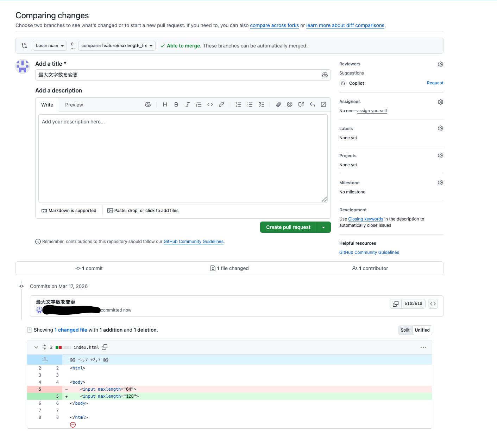Screen dimensions: 497x448
Task: Reference an issue or pull request icon
Action: (x=301, y=104)
